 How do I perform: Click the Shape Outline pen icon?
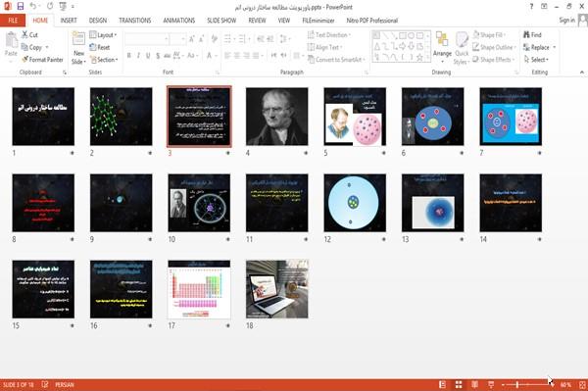476,47
